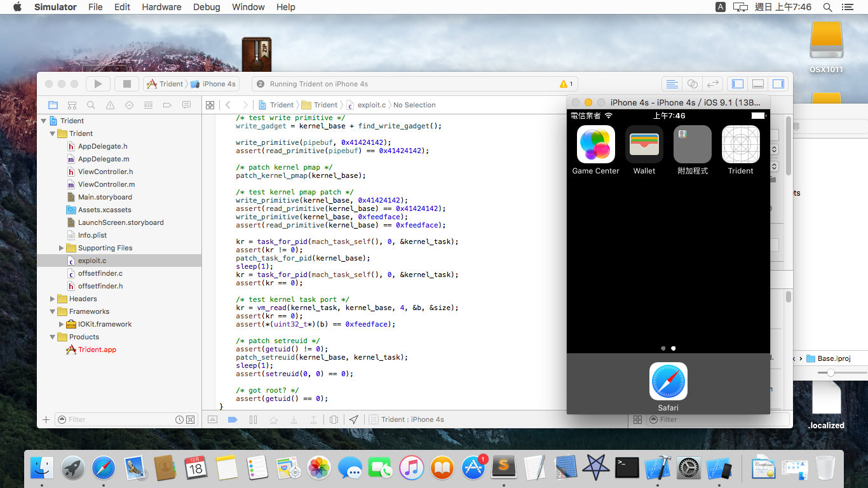Click Step out in debug bar
This screenshot has height=488, width=868.
(313, 419)
